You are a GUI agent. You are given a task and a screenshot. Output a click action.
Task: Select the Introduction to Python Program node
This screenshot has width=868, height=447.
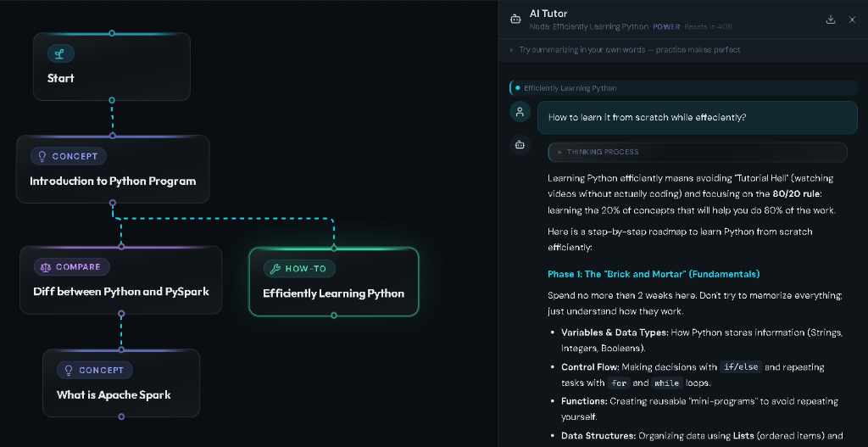113,169
